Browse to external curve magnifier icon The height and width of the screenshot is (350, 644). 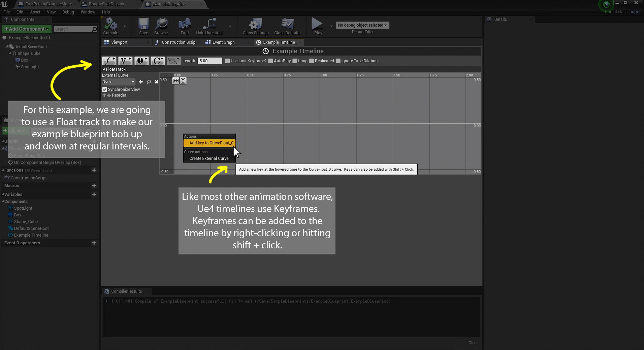(x=149, y=82)
